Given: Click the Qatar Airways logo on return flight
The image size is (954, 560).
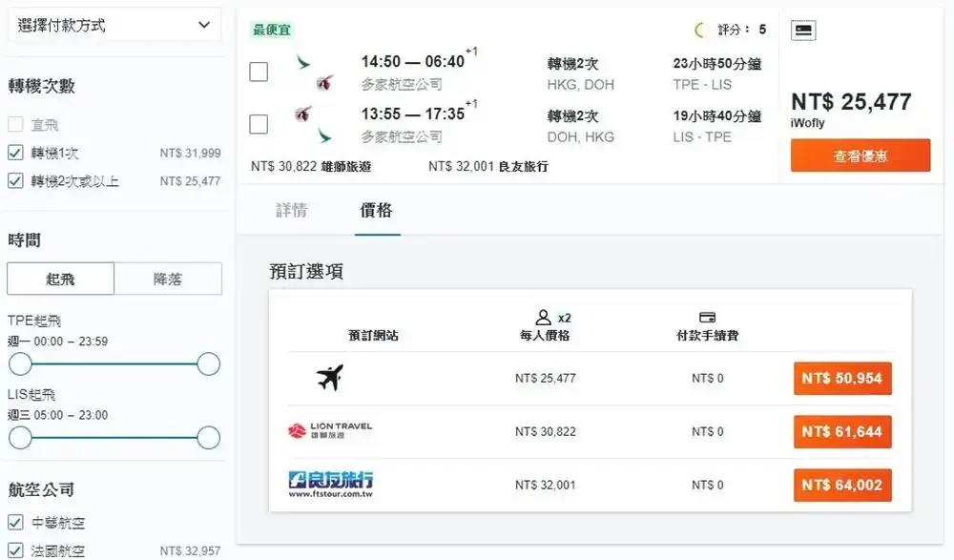Looking at the screenshot, I should click(302, 114).
